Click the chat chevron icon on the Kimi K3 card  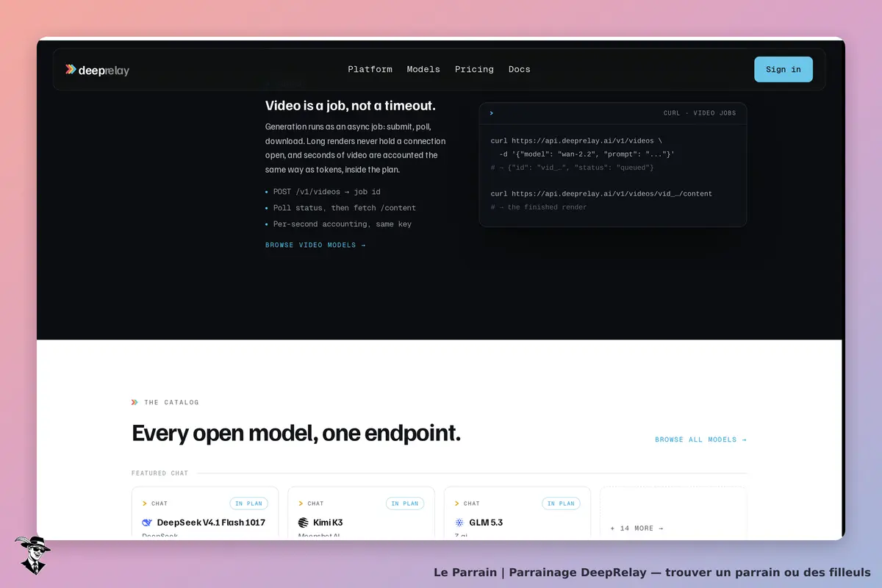coord(301,503)
